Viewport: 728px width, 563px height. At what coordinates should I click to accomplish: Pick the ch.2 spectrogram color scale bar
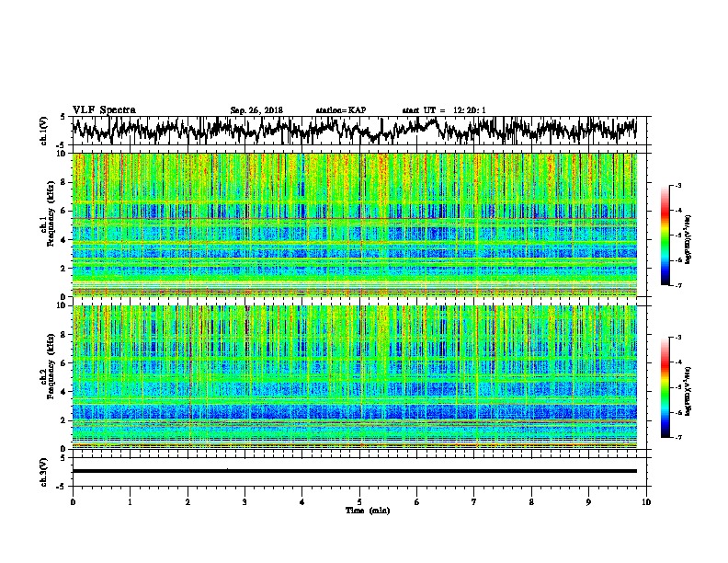coord(665,387)
